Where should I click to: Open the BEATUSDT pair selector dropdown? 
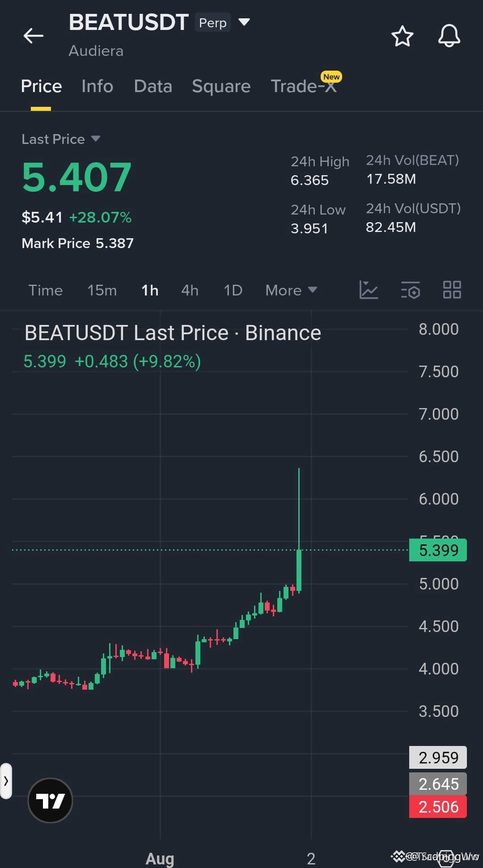click(x=244, y=22)
